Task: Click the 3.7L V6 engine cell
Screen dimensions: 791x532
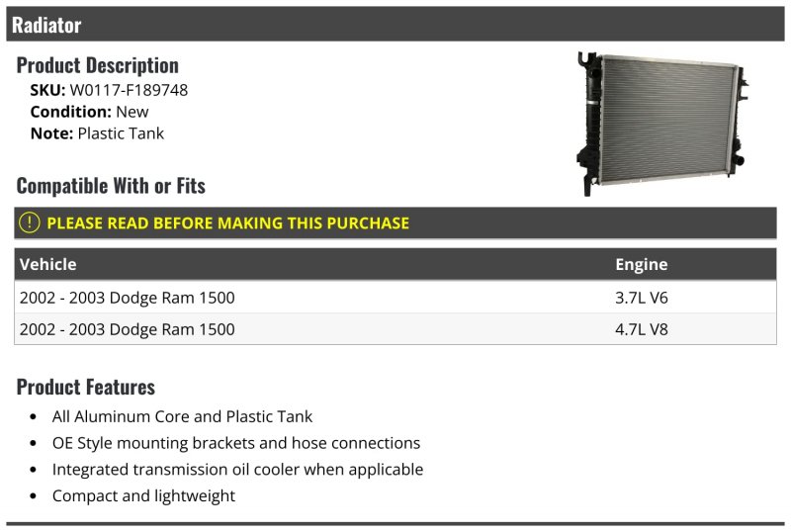Action: [641, 298]
